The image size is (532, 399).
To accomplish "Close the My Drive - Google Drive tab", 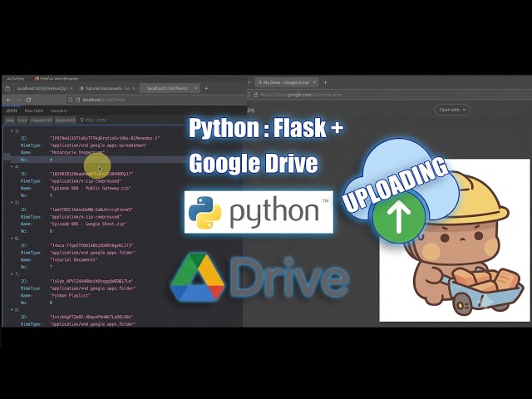I will (314, 82).
